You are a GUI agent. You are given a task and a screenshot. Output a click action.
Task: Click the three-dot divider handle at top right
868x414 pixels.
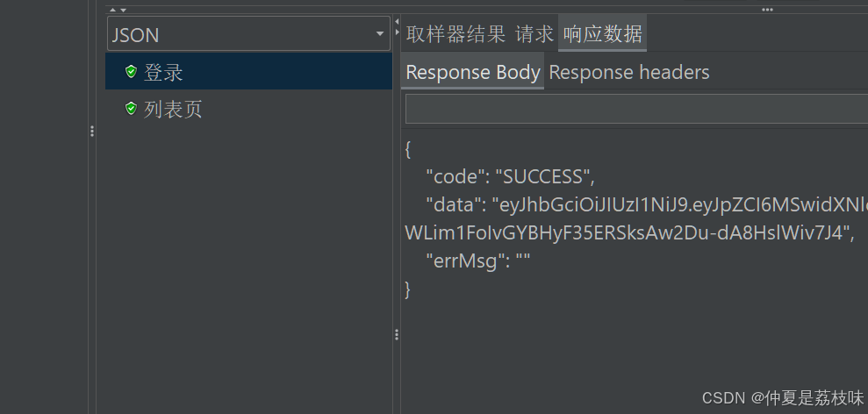[767, 10]
